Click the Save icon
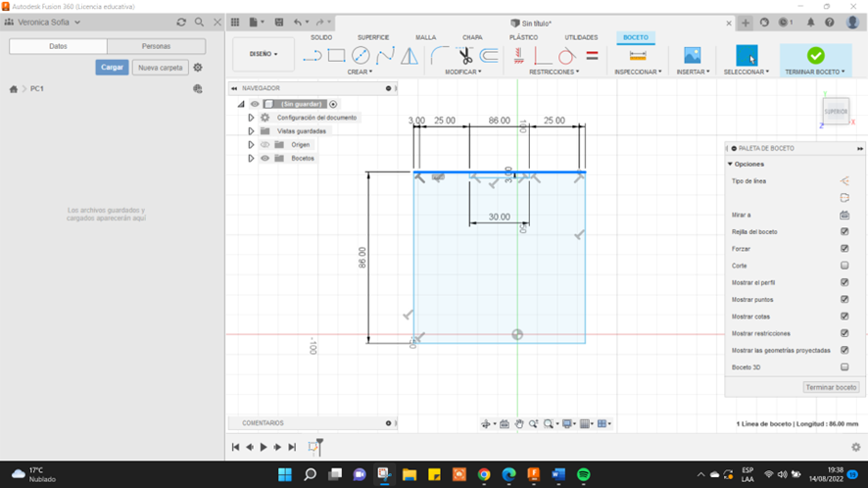 [279, 23]
